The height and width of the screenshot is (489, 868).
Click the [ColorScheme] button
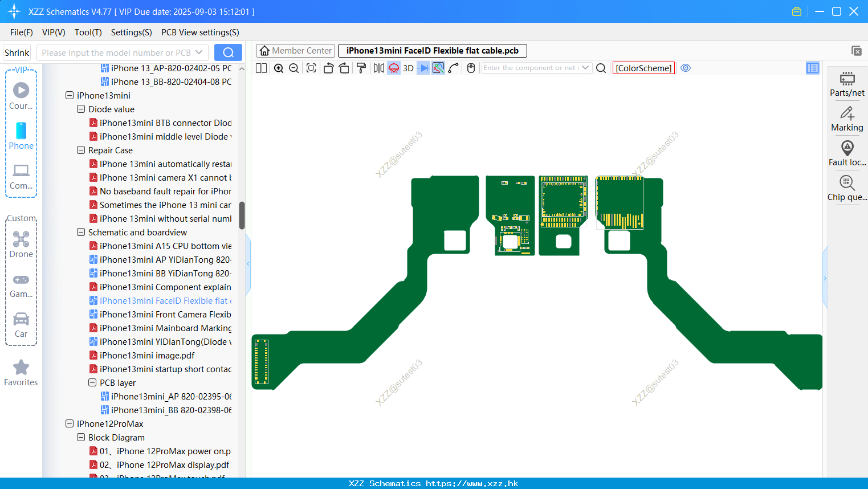[643, 68]
